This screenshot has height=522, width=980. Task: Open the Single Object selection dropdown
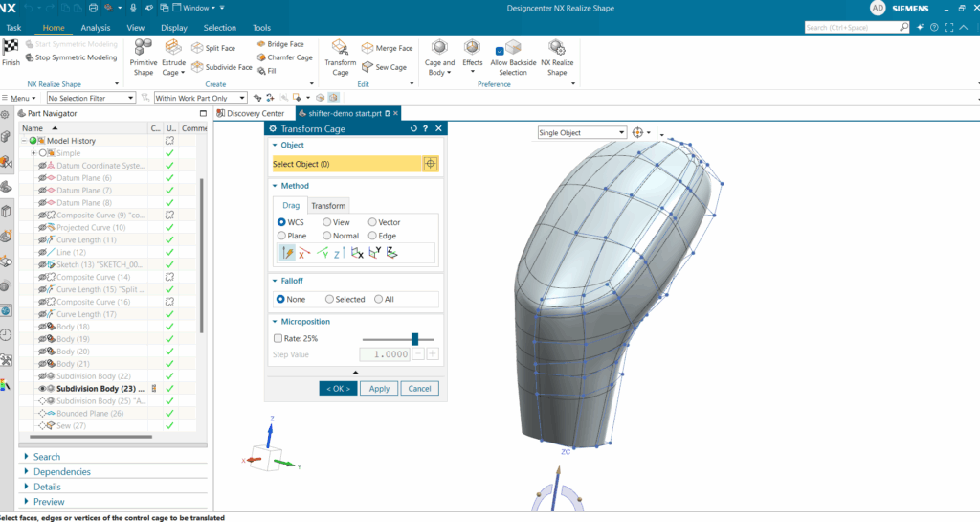coord(582,132)
